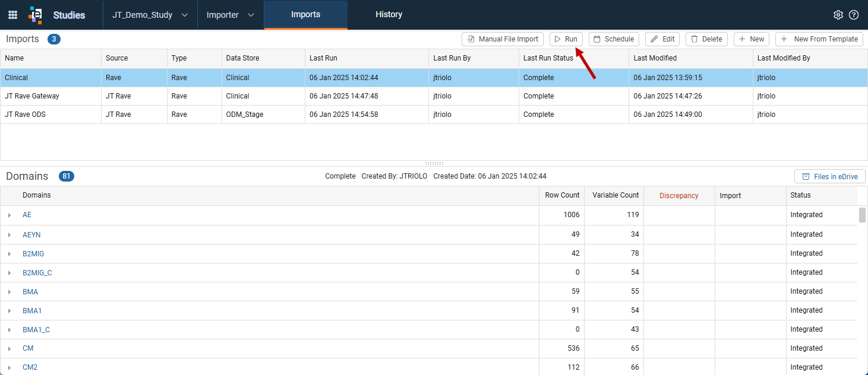The image size is (868, 375).
Task: Expand the AE domain row
Action: [10, 215]
